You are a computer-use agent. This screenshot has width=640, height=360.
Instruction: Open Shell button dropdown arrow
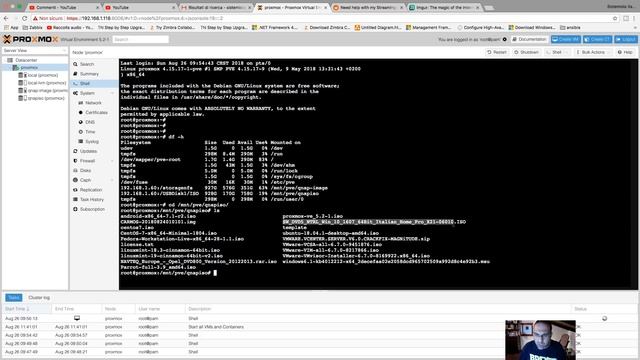click(x=567, y=52)
